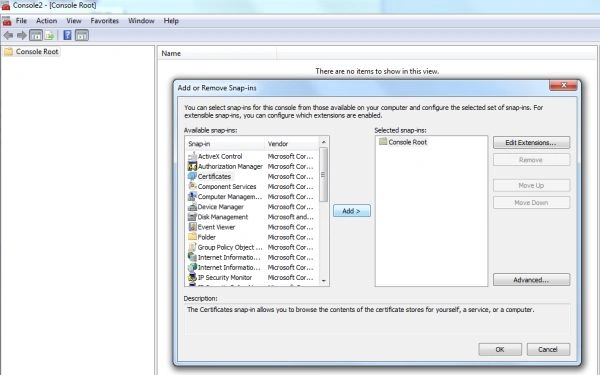Open the Favorites menu

pos(104,21)
